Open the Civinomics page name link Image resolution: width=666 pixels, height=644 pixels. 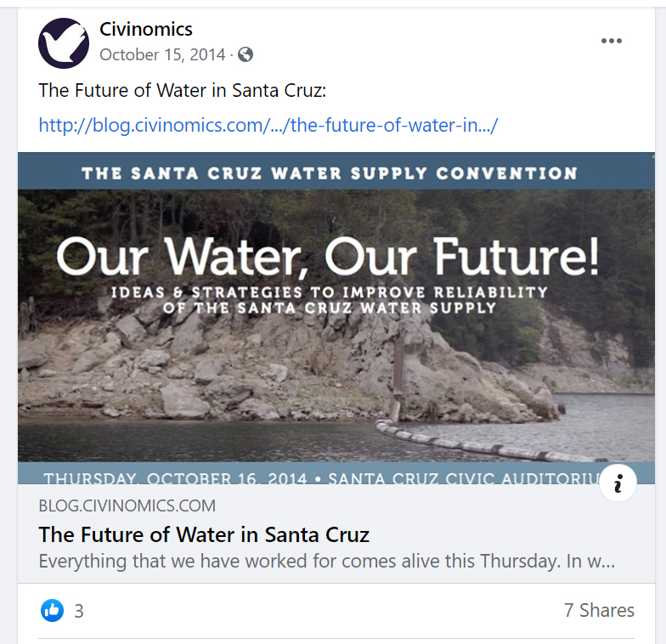coord(146,30)
